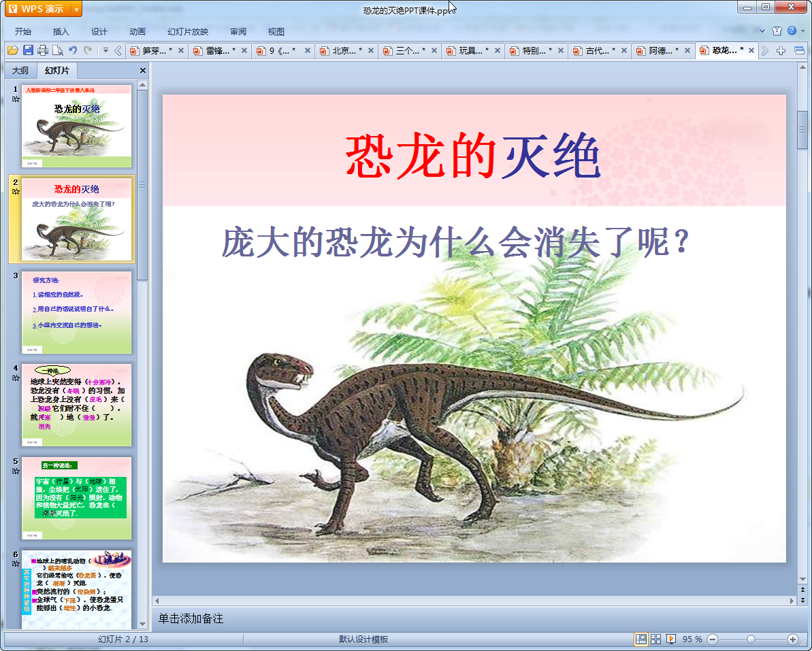This screenshot has height=651, width=812.
Task: Close the 三个... document tab
Action: point(434,50)
